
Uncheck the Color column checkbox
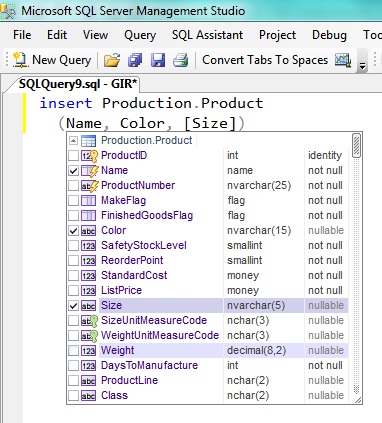click(73, 231)
